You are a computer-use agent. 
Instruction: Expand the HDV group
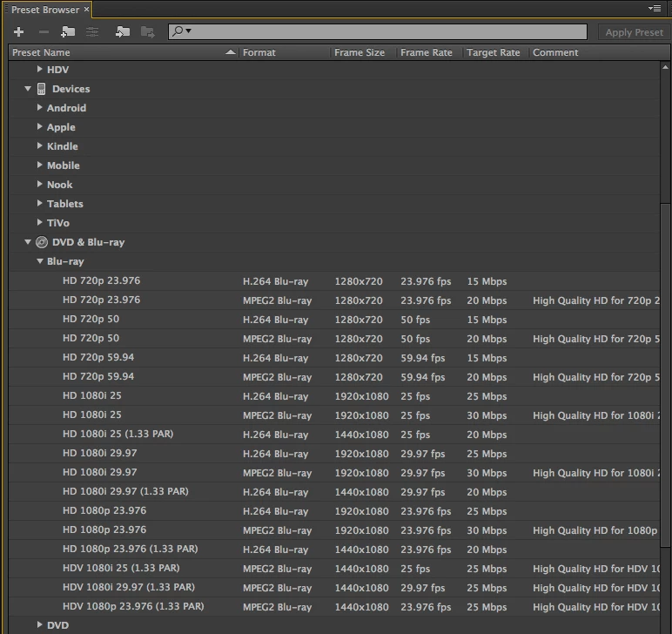click(x=39, y=69)
